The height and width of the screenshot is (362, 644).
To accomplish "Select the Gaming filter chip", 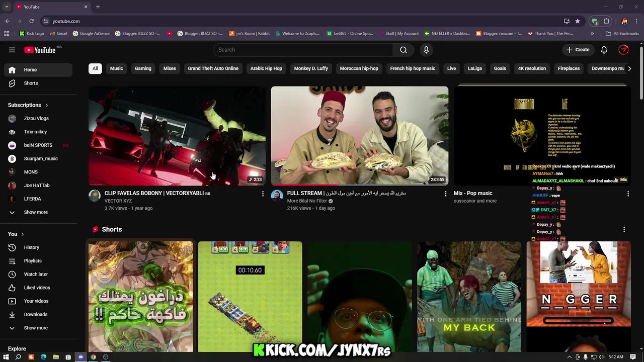I will (x=143, y=68).
